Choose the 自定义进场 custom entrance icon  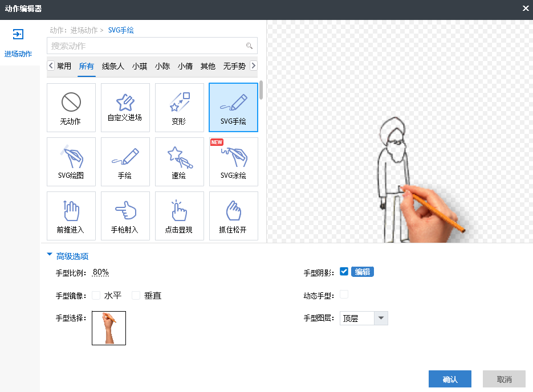point(125,108)
